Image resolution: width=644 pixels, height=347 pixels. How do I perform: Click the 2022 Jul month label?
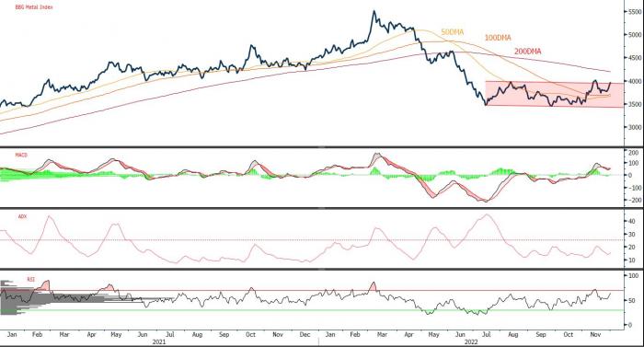[x=487, y=334]
